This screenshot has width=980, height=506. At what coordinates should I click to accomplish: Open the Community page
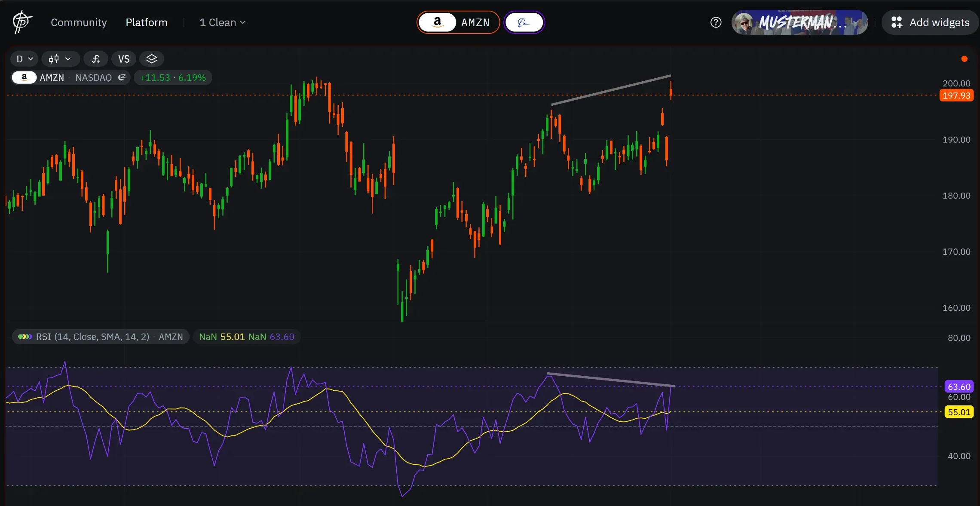coord(79,22)
